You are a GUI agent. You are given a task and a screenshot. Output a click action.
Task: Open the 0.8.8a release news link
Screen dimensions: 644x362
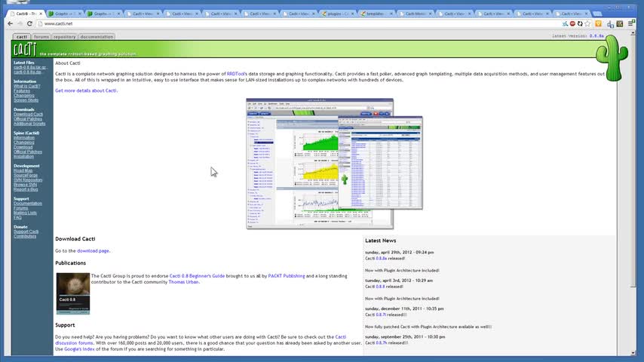[x=381, y=259]
